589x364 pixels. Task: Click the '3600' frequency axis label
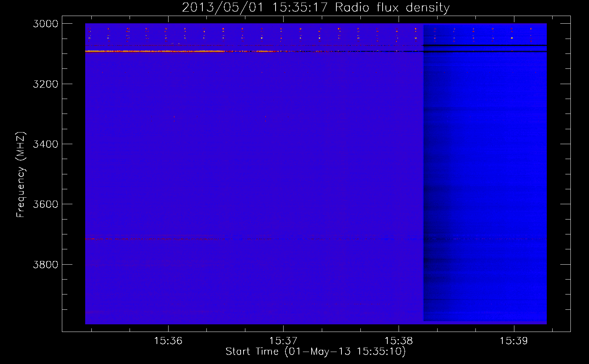[x=46, y=204]
